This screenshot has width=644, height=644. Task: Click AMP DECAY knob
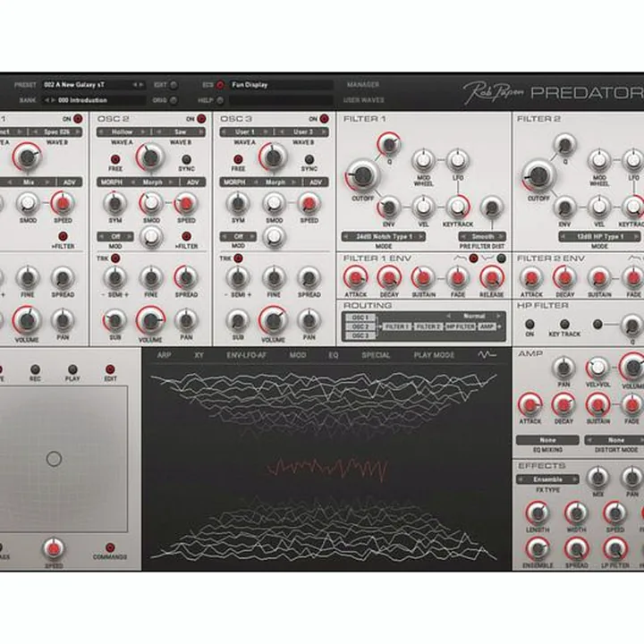point(563,405)
